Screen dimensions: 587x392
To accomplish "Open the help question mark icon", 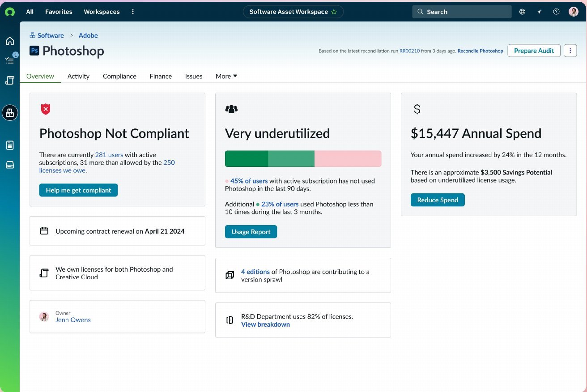I will pyautogui.click(x=556, y=12).
